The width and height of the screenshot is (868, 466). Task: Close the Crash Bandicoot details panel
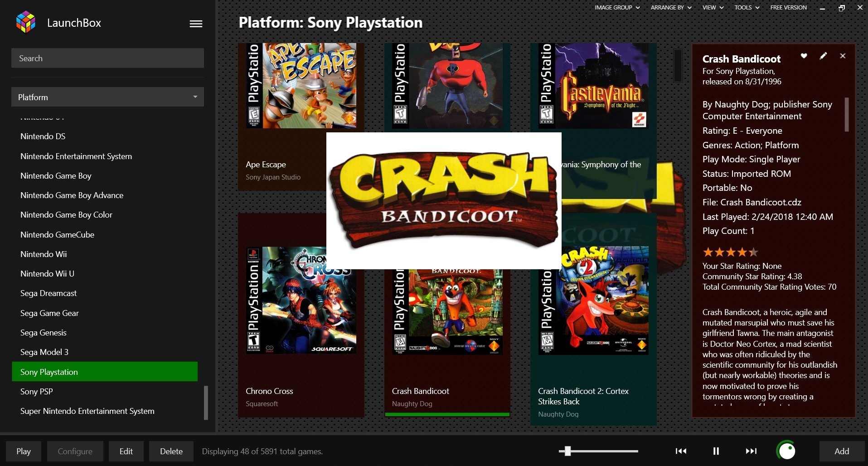click(x=843, y=56)
